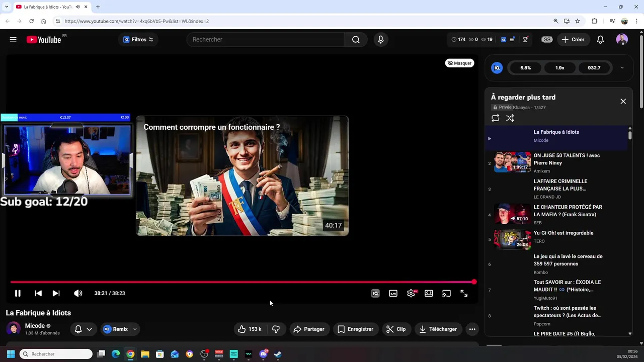Open Micode channel avatar
This screenshot has width=644, height=362.
tap(14, 329)
